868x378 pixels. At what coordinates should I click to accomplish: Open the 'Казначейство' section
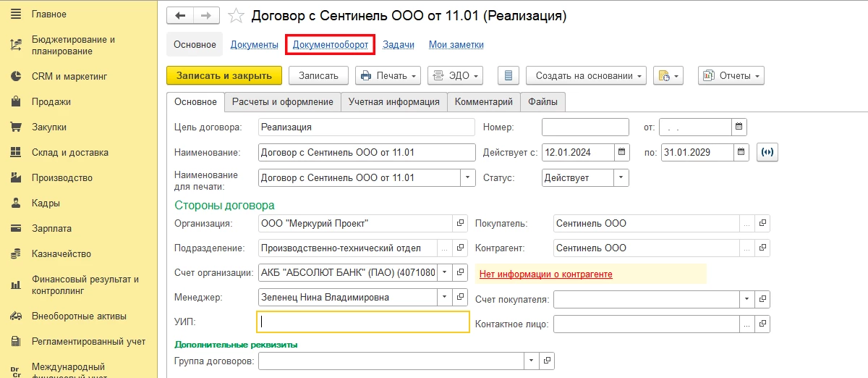tap(61, 253)
